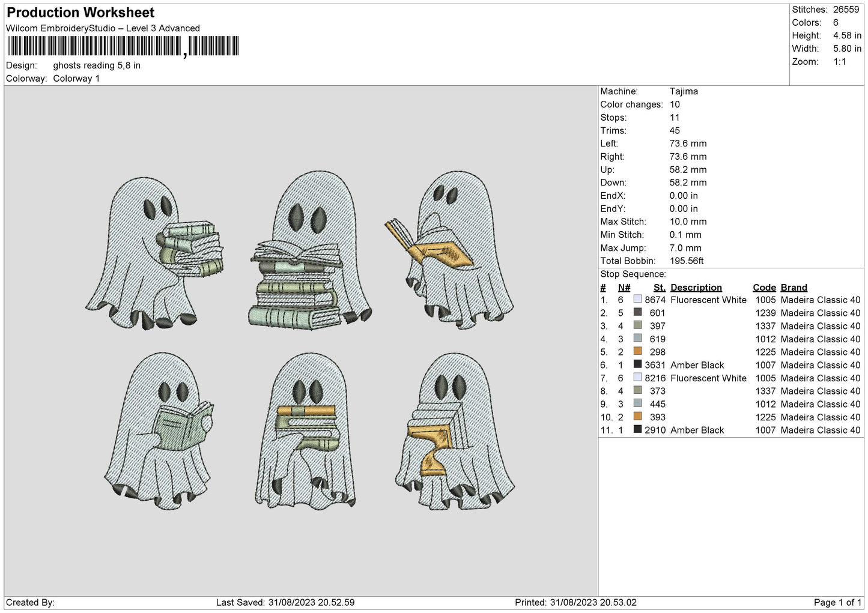Click the ghost hugging white and orange books
This screenshot has width=868, height=613.
455,431
